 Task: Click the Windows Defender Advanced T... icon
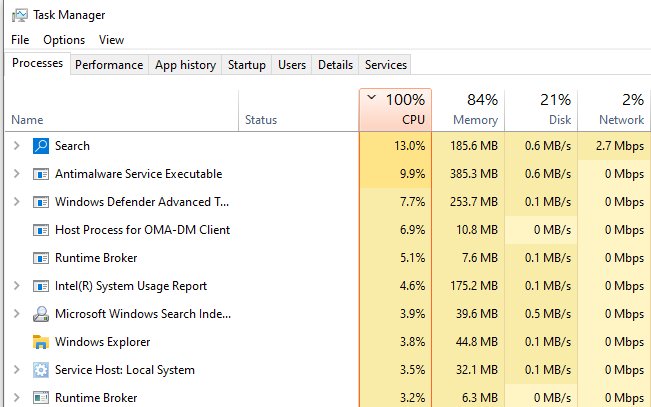(x=41, y=202)
